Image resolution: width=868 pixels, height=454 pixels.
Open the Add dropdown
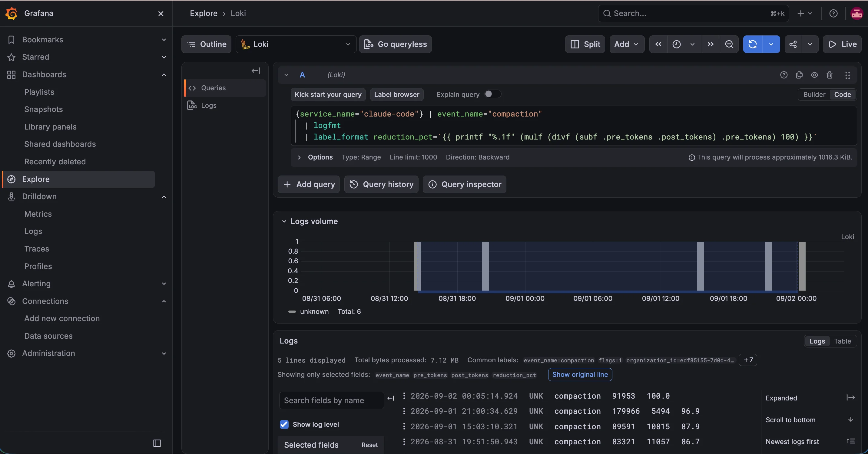click(627, 44)
